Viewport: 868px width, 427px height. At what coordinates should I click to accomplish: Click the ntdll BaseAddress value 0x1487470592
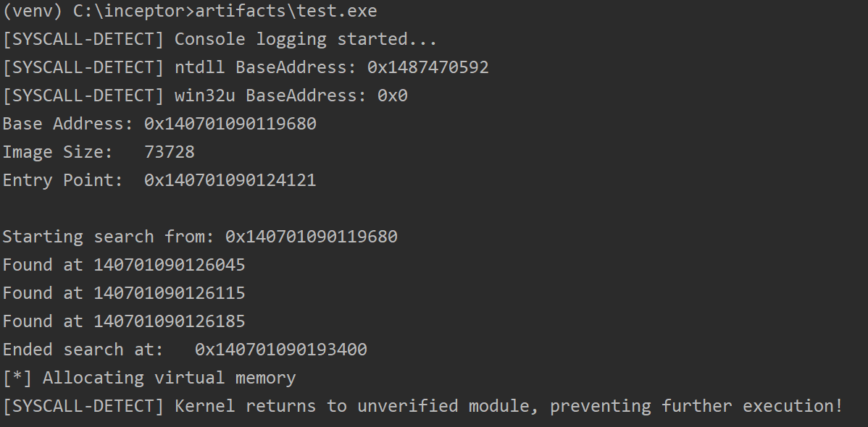[x=428, y=67]
